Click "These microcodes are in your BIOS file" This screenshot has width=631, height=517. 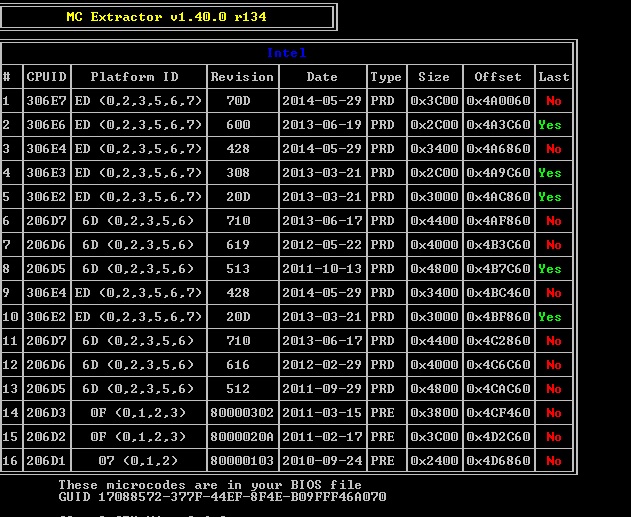(210, 485)
